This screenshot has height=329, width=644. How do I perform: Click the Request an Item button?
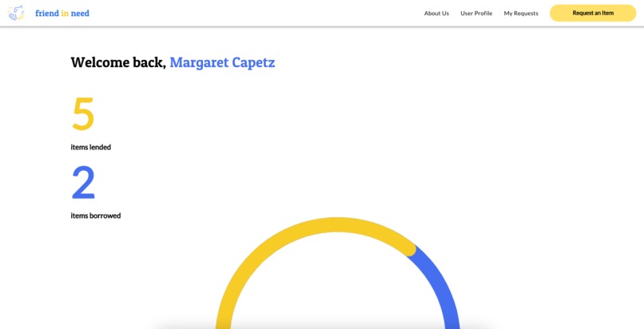pyautogui.click(x=593, y=13)
